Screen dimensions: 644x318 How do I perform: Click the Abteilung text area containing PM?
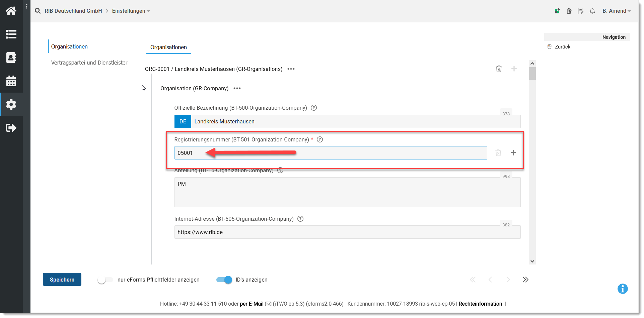[x=347, y=192]
